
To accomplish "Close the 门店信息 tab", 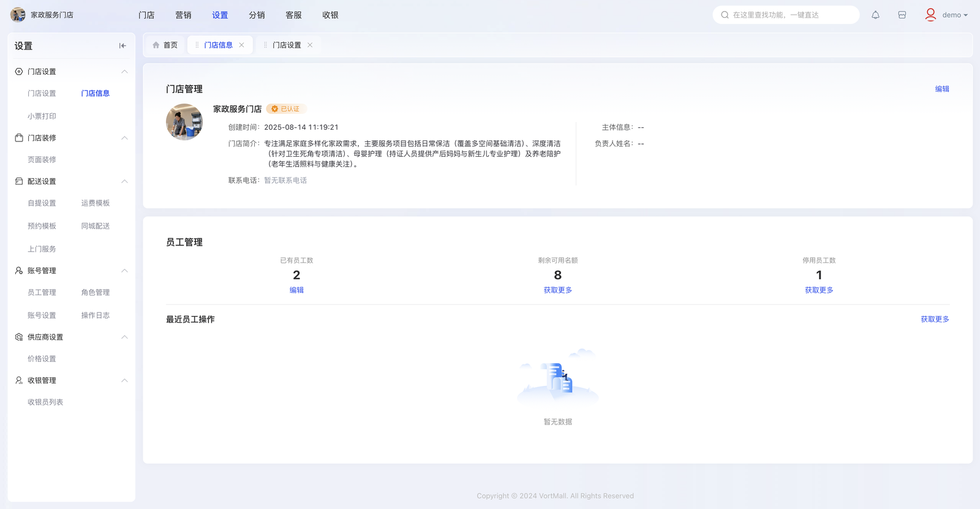I will click(x=242, y=45).
